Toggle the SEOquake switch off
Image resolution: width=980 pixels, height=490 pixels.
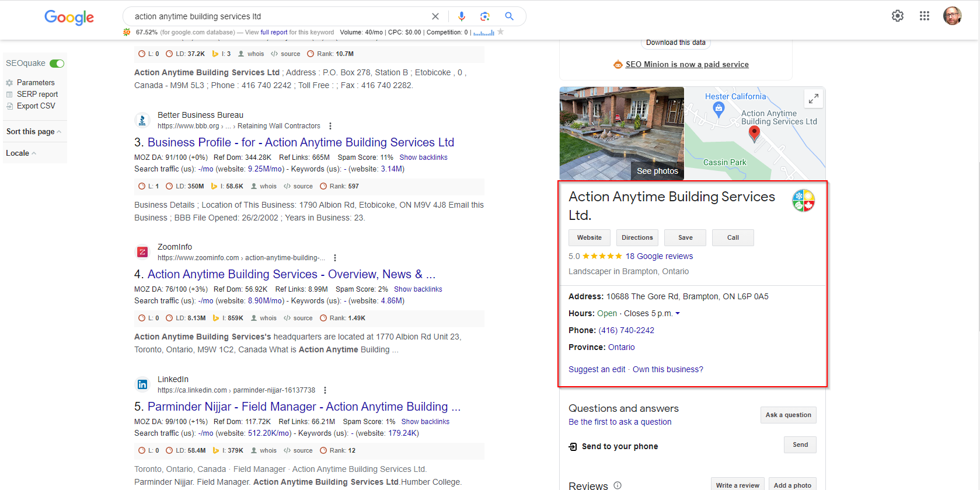(57, 64)
